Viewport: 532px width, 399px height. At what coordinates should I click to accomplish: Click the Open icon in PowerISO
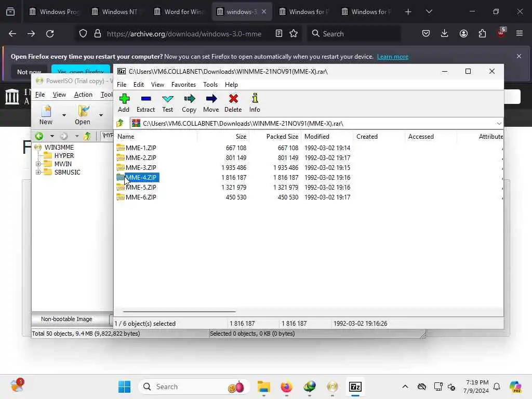pyautogui.click(x=83, y=115)
